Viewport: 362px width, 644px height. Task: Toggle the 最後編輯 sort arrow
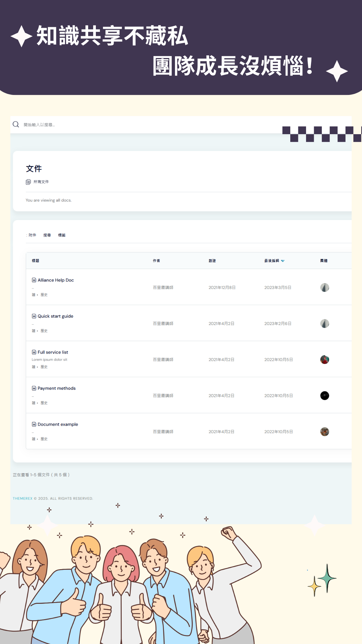pos(283,261)
